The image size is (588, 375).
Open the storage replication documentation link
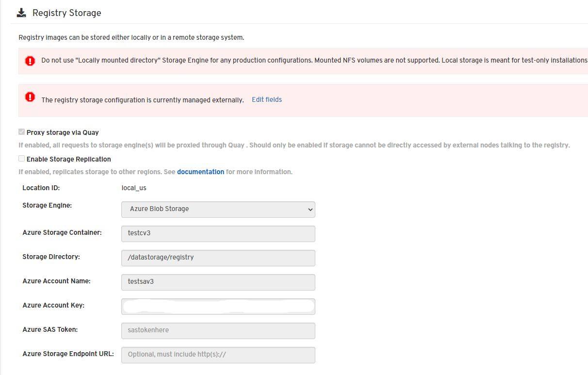[x=200, y=171]
